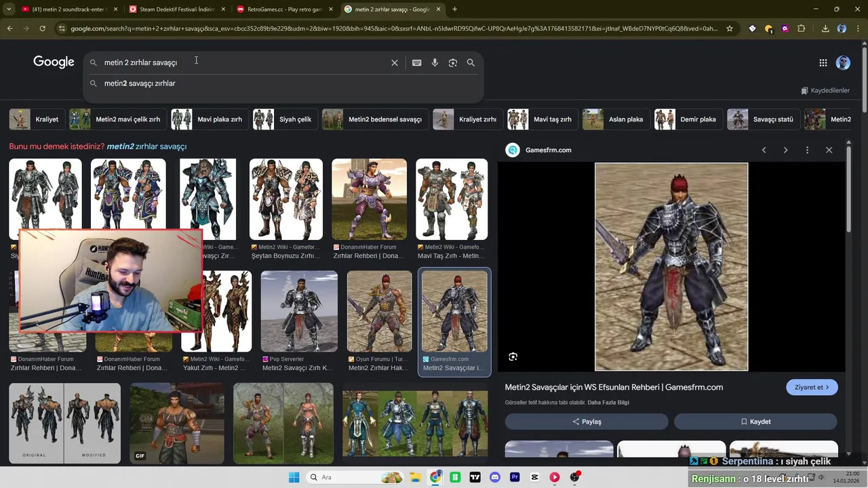Click the suggested correction metin2 zırhlar savaşçı
The image size is (868, 488).
(x=146, y=146)
